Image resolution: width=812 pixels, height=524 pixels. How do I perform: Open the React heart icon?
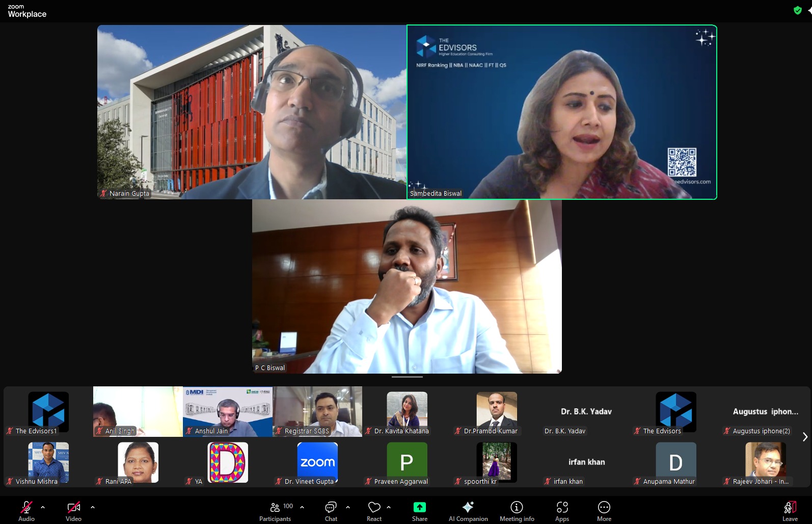point(374,507)
